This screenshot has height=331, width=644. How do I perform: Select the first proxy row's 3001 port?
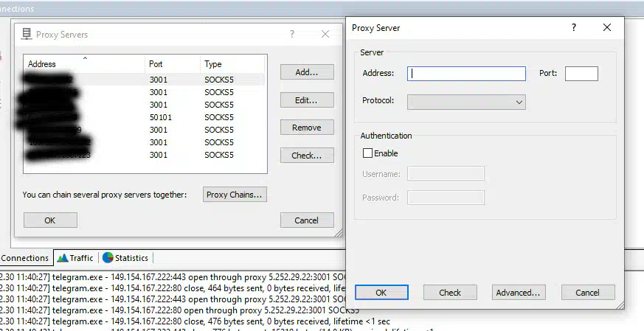pyautogui.click(x=159, y=80)
